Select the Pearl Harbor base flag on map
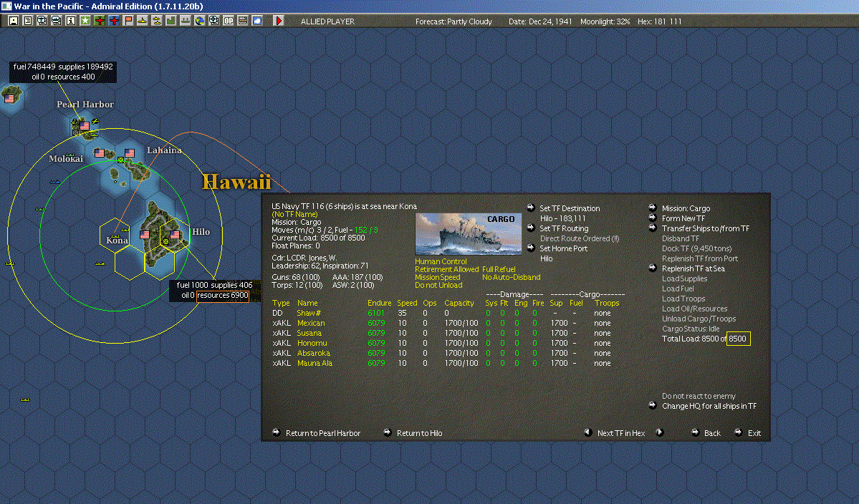This screenshot has height=504, width=859. (x=85, y=126)
